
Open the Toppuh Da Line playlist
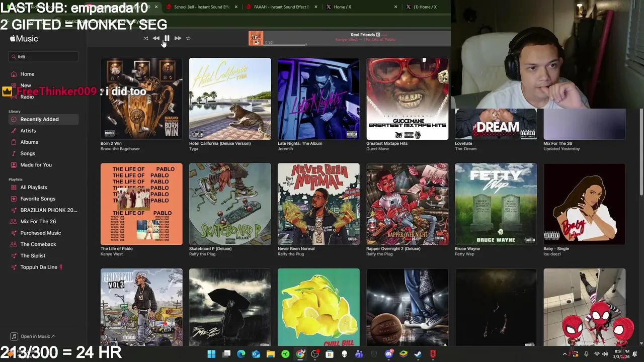point(41,267)
